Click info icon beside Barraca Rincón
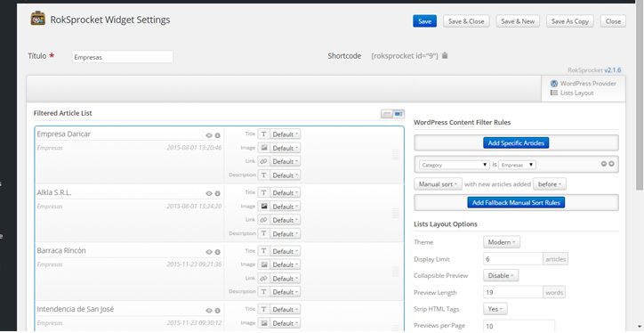The width and height of the screenshot is (644, 333). 218,252
